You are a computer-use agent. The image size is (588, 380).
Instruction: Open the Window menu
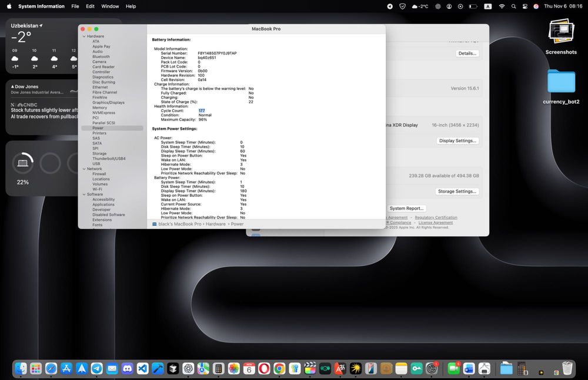tap(110, 6)
